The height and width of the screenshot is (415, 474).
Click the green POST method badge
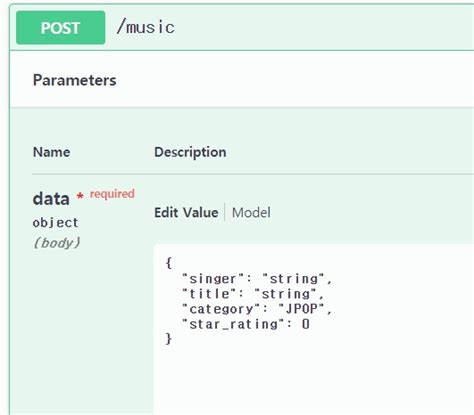[x=61, y=28]
